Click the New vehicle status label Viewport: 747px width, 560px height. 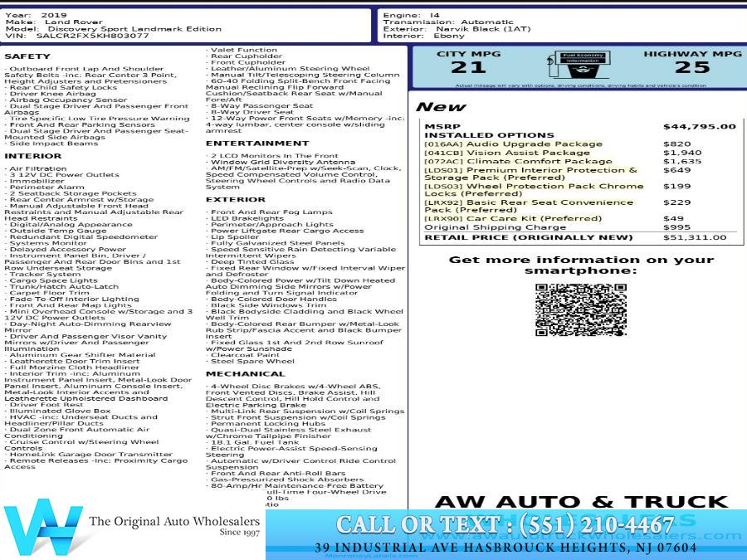tap(441, 107)
